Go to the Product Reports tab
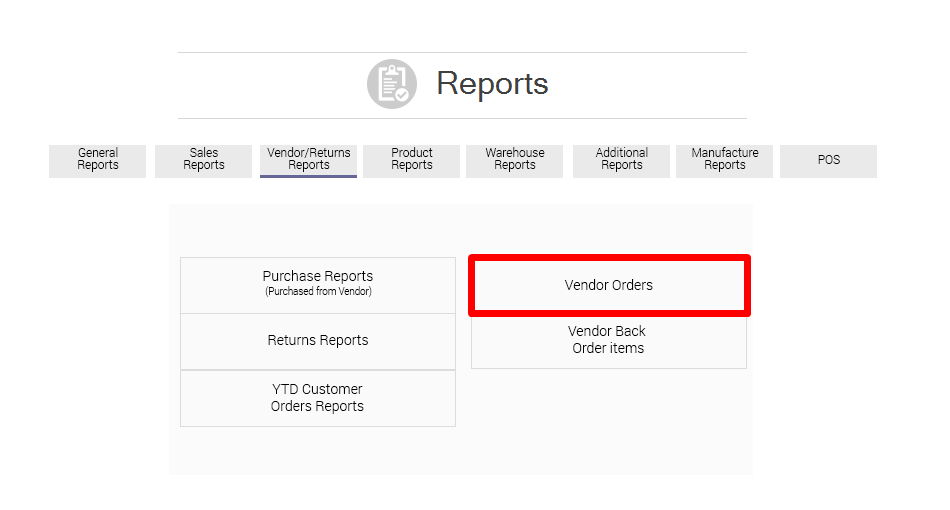The image size is (950, 510). click(x=411, y=160)
